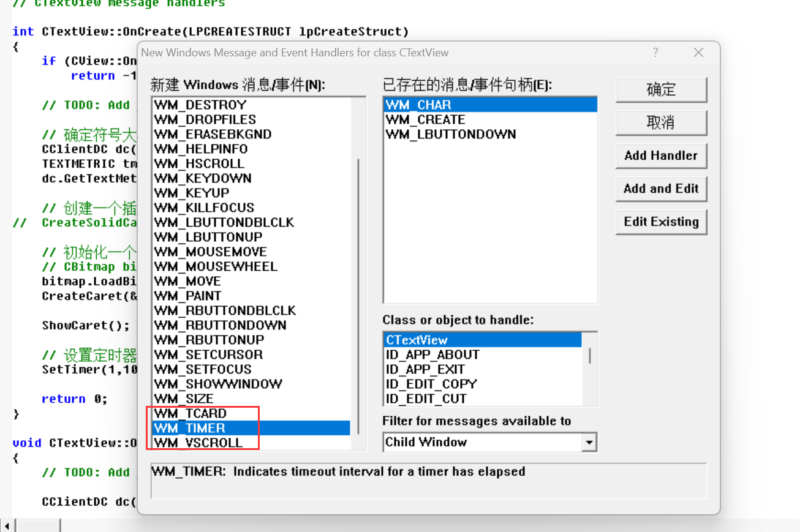
Task: Close the New Windows Message dialog
Action: click(x=698, y=53)
